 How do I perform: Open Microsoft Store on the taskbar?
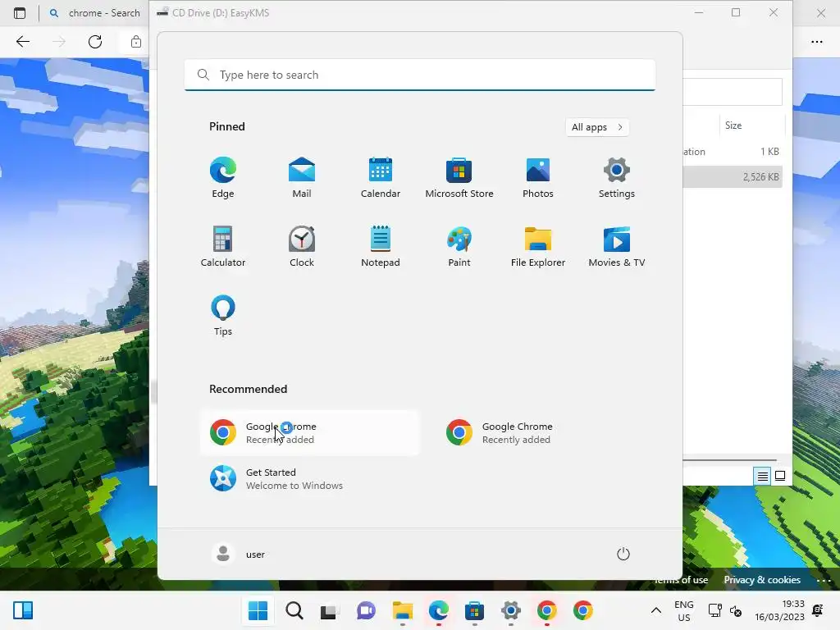[475, 610]
